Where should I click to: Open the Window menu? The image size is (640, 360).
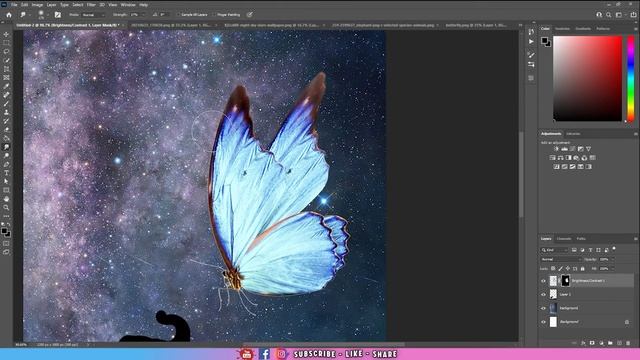coord(128,5)
